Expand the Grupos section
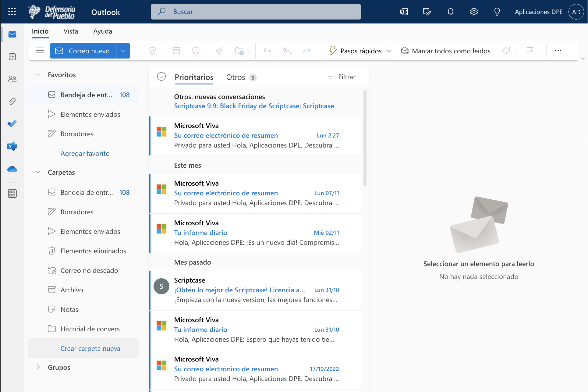The width and height of the screenshot is (588, 392). [x=38, y=367]
